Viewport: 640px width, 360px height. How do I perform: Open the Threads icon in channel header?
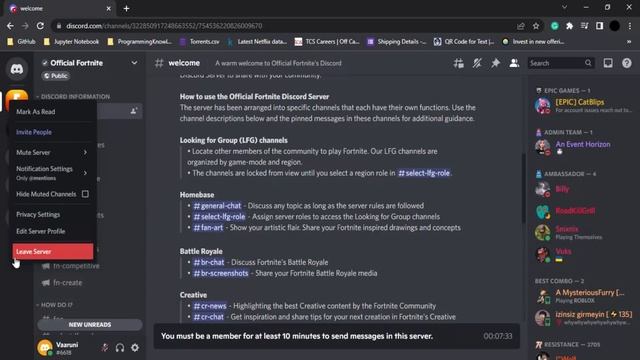pyautogui.click(x=458, y=63)
